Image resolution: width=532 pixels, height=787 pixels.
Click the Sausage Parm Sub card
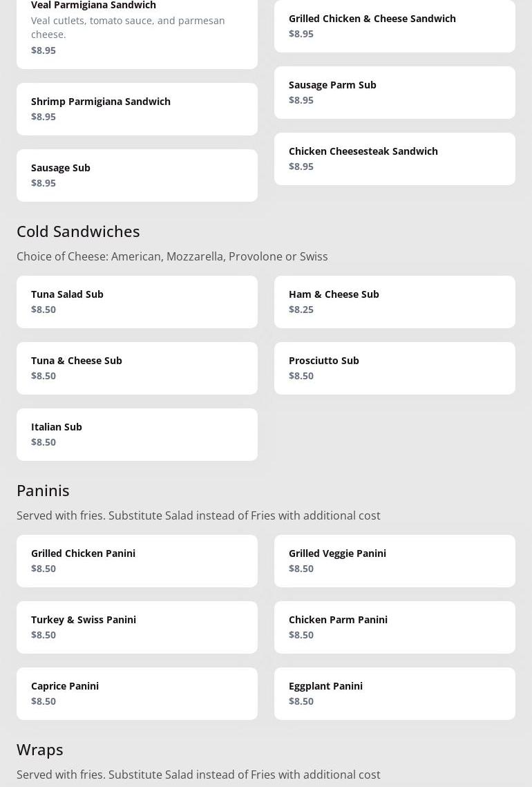click(395, 92)
